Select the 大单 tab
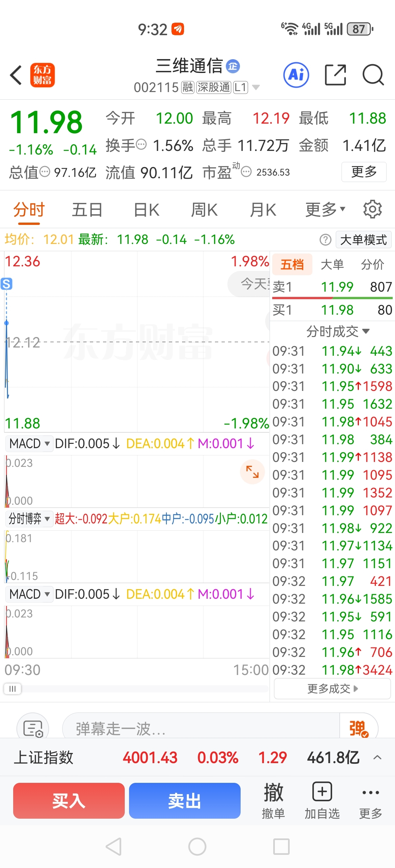The height and width of the screenshot is (868, 395). (x=332, y=265)
